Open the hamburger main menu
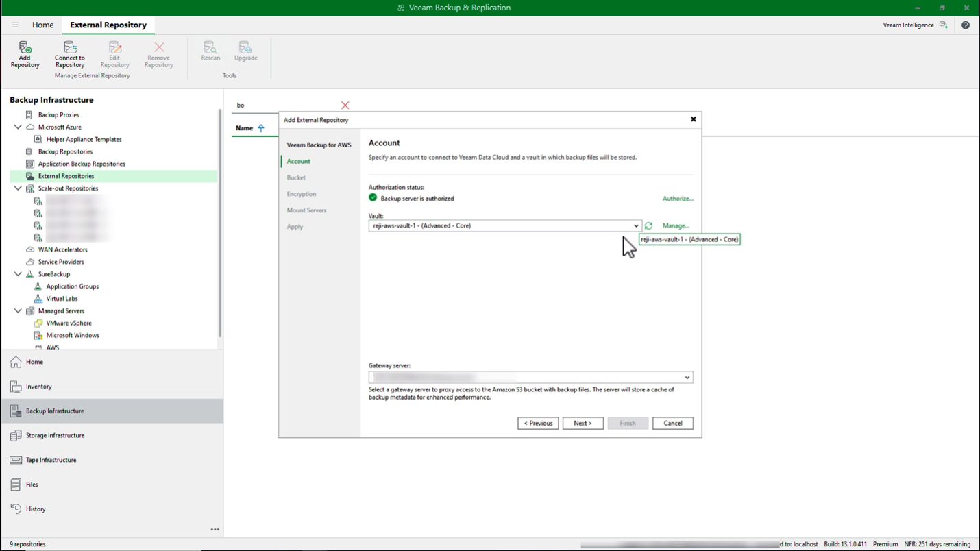Viewport: 980px width, 551px height. click(14, 25)
